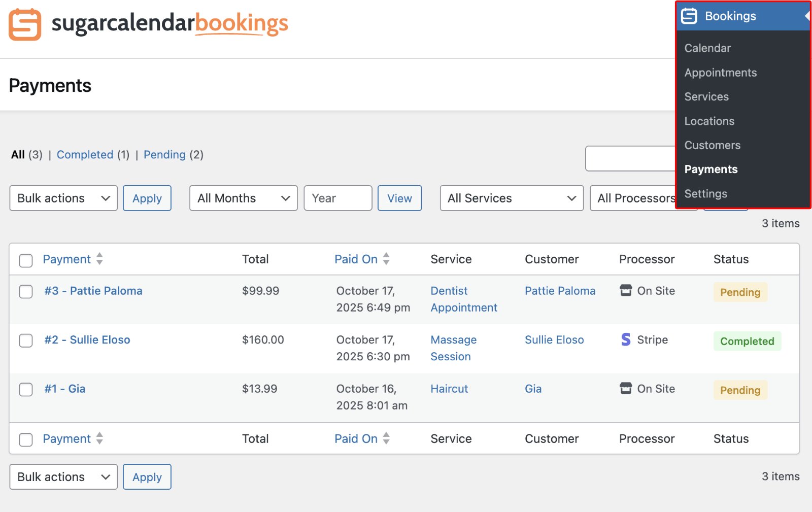Sort by Payment using header sort arrows
Viewport: 812px width, 512px height.
tap(99, 259)
